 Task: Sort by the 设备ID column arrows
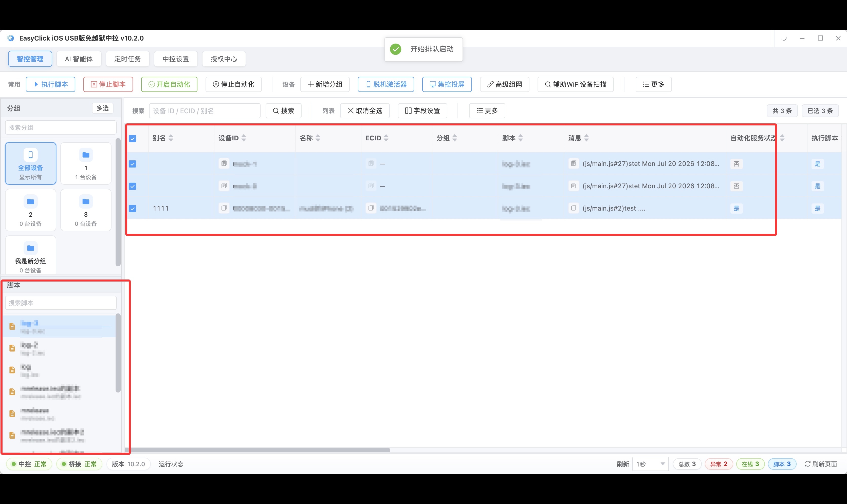click(x=244, y=138)
